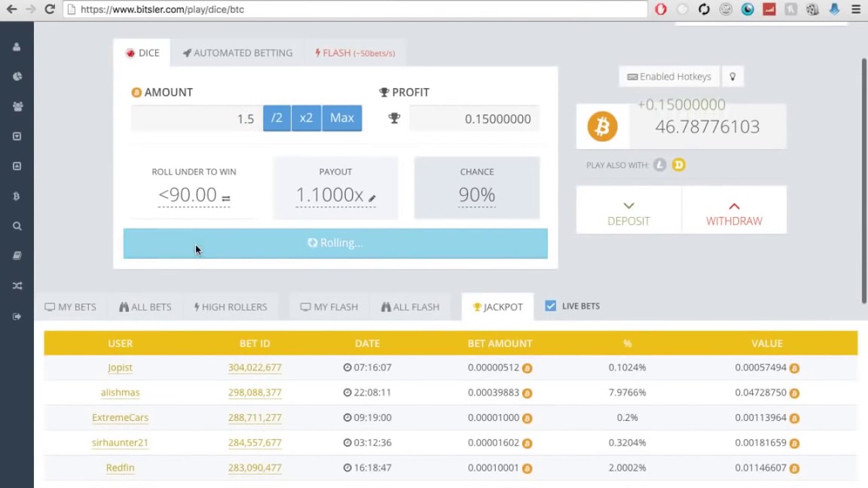The height and width of the screenshot is (488, 868).
Task: Click the sidebar boxed down-caret icon
Action: click(17, 136)
